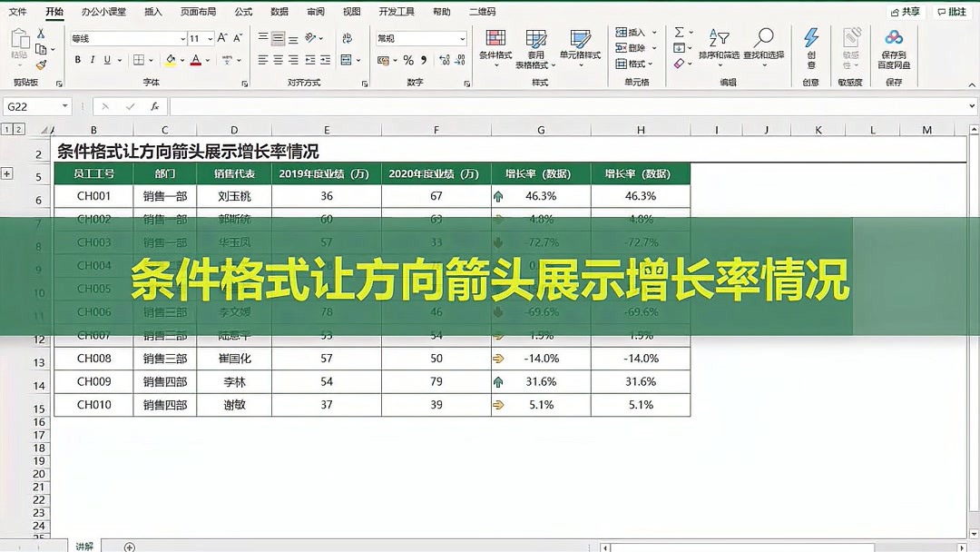Screen dimensions: 980x552
Task: Open the font color red swatch dropdown
Action: (207, 60)
